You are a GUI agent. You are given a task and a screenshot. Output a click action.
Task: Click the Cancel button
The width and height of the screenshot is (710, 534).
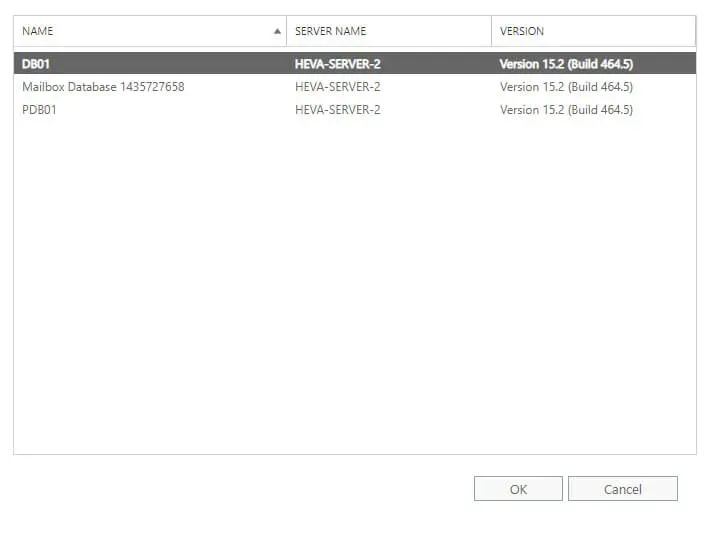pos(623,489)
